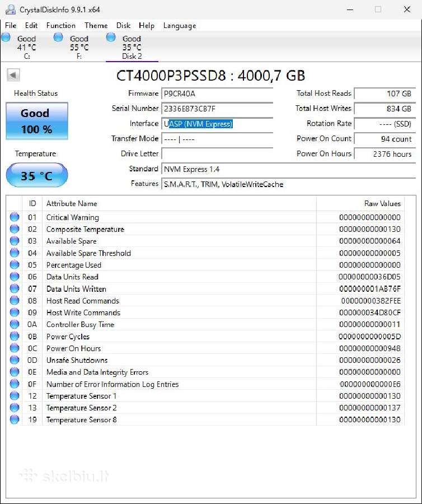Click the Standard field NVM Express 1.4

point(288,169)
